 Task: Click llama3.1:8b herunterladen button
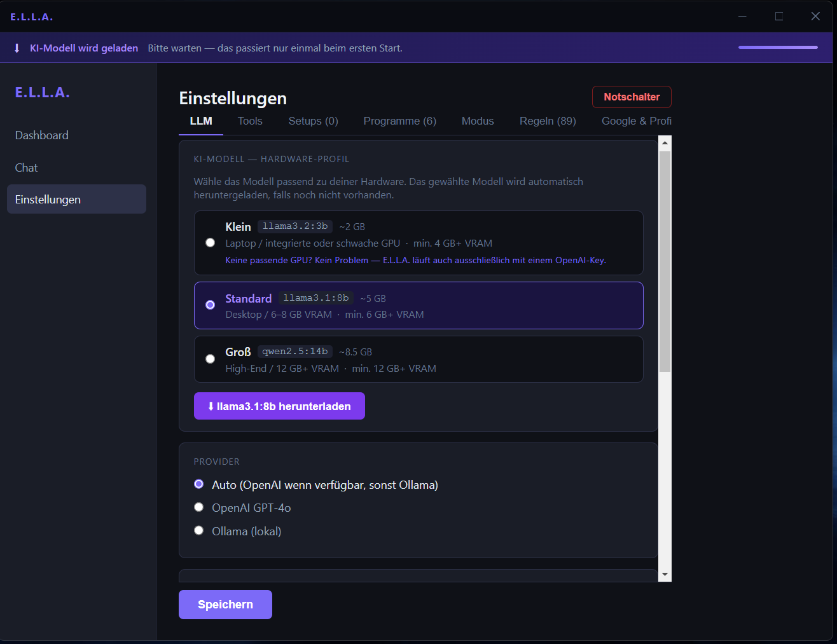tap(279, 406)
